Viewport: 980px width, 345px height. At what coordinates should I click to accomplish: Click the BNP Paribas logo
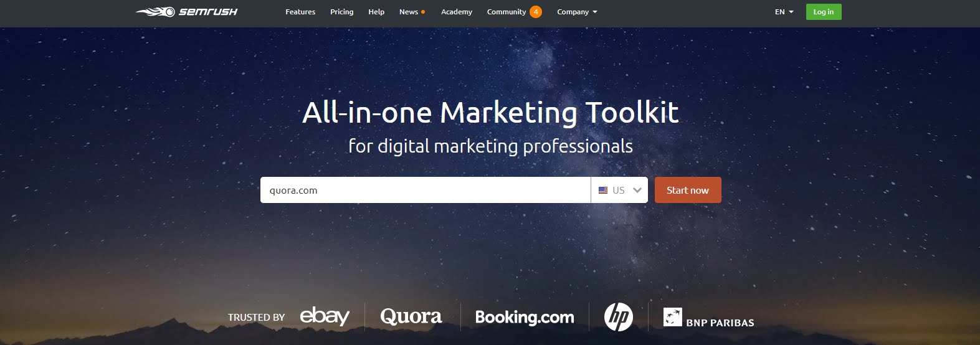point(709,318)
